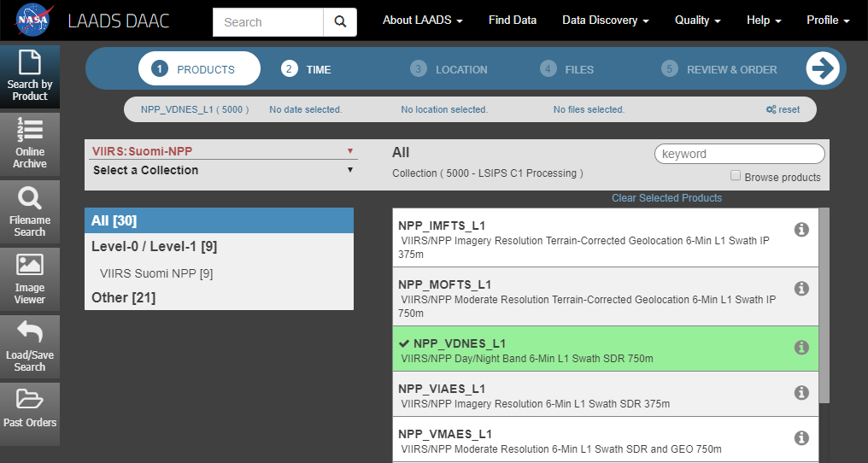Open Data Discovery menu
This screenshot has height=463, width=868.
pos(605,20)
